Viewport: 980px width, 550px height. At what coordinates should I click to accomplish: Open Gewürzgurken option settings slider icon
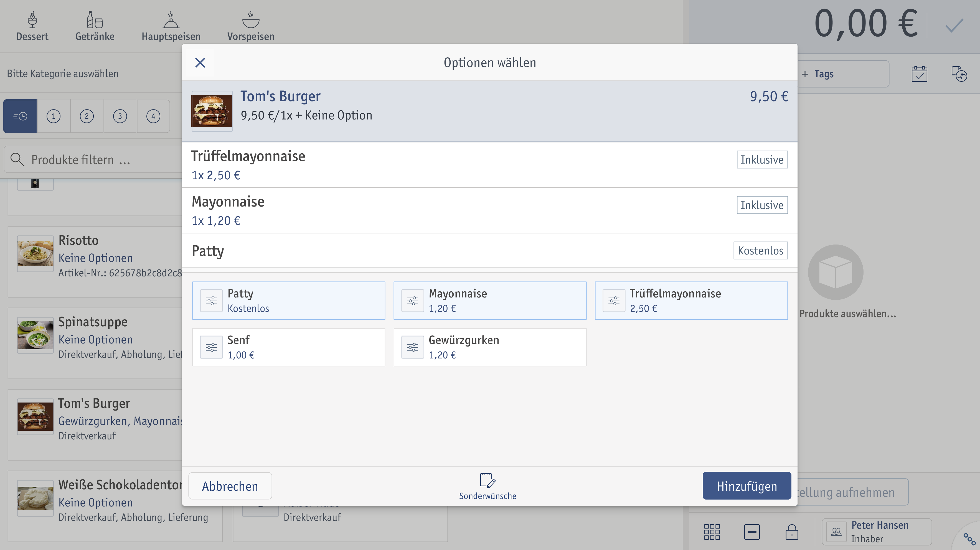pos(413,347)
